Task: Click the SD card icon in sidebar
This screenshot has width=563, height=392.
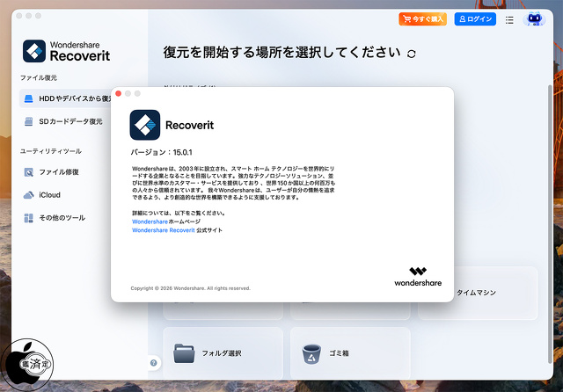Action: 29,121
